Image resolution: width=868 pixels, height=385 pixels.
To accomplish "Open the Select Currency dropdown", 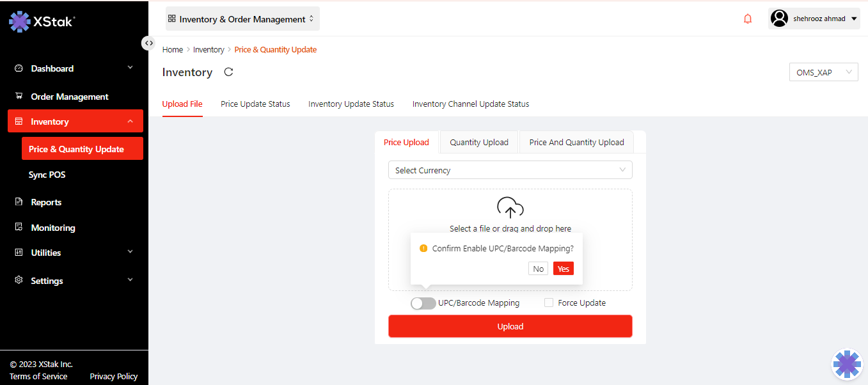I will click(510, 170).
